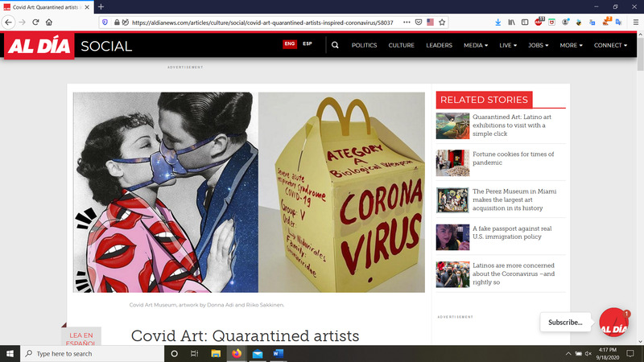Expand the JOBS dropdown menu
644x362 pixels.
[x=538, y=45]
